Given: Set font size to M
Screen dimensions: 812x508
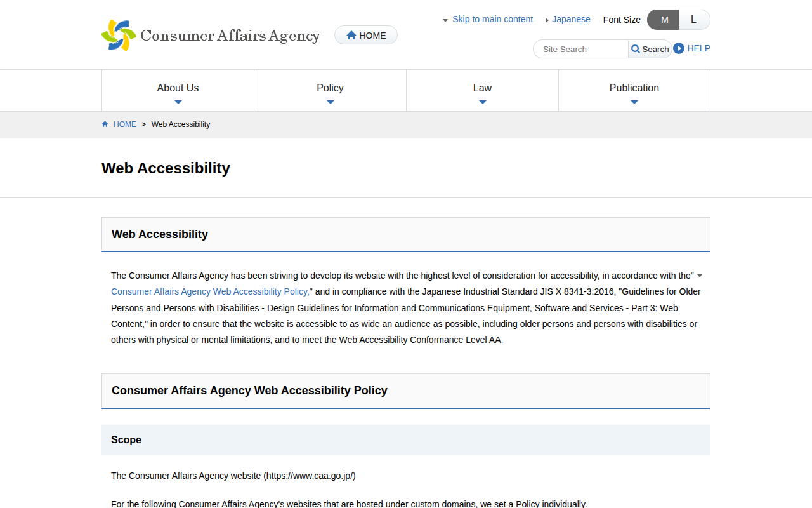Looking at the screenshot, I should pos(664,20).
